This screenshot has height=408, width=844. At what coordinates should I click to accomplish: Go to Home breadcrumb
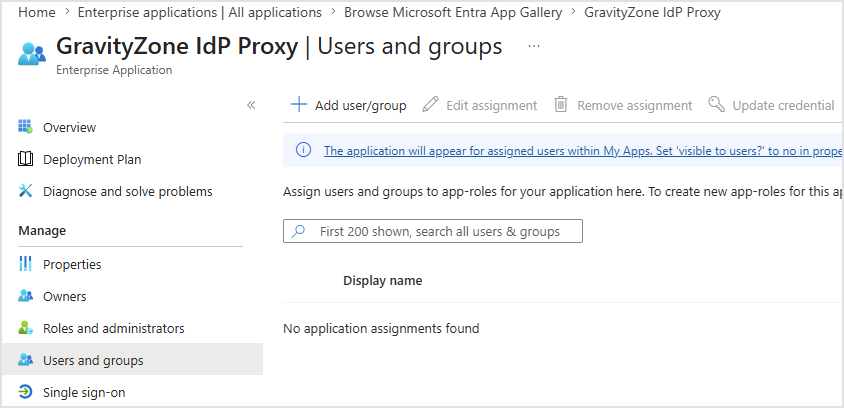[37, 12]
